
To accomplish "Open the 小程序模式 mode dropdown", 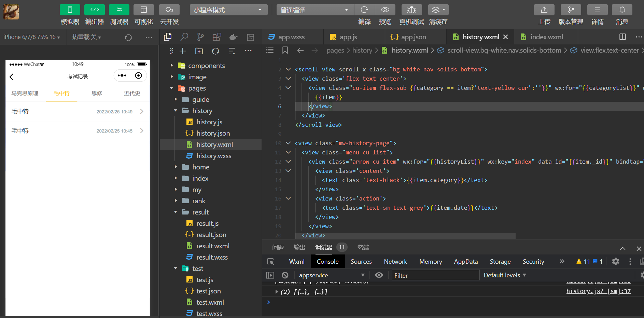I will tap(228, 10).
